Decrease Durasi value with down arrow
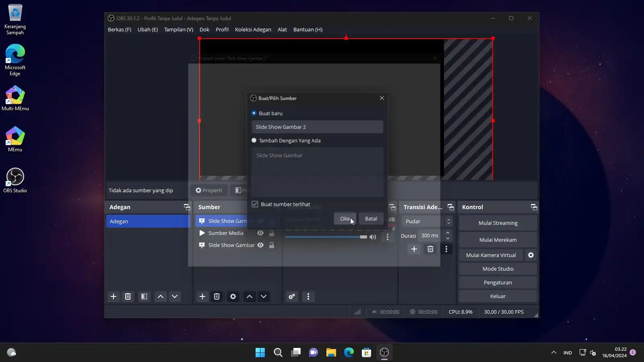 coord(448,239)
